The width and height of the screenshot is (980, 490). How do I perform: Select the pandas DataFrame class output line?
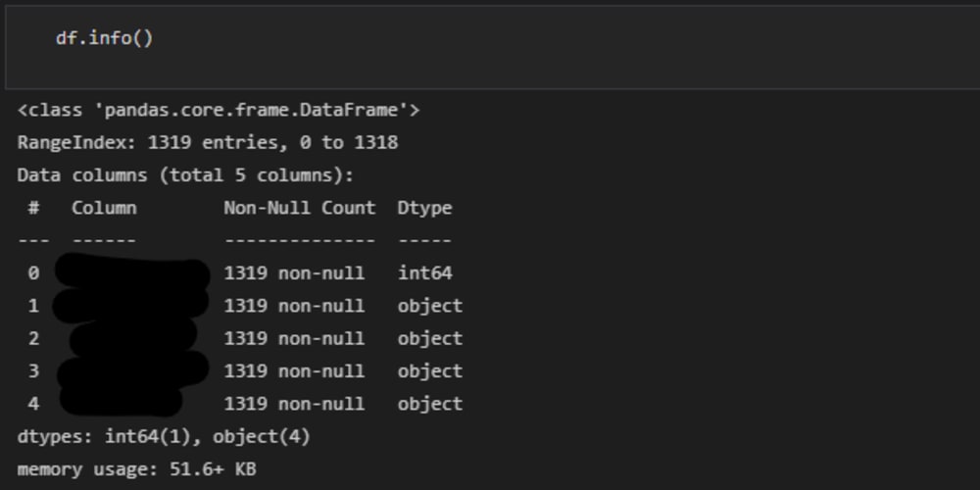click(219, 110)
